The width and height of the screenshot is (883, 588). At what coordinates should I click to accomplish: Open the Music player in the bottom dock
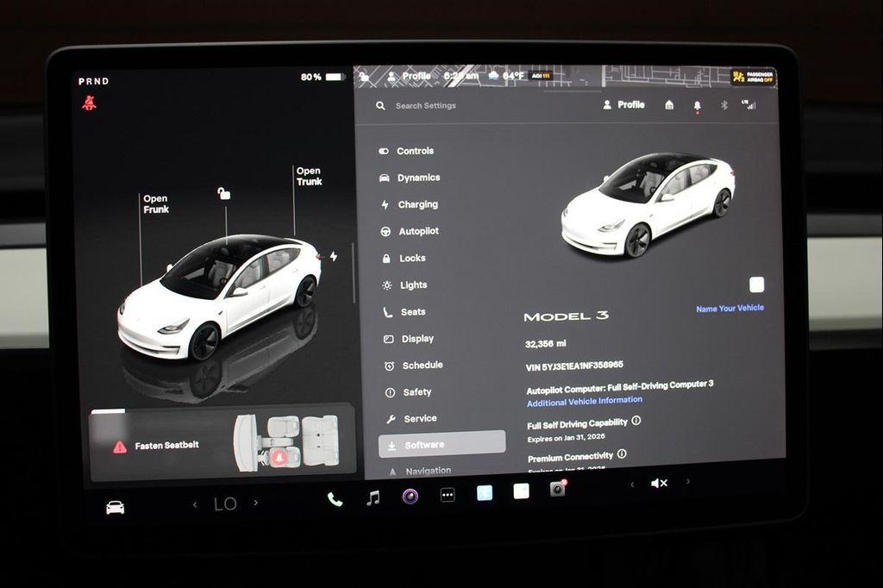click(373, 497)
